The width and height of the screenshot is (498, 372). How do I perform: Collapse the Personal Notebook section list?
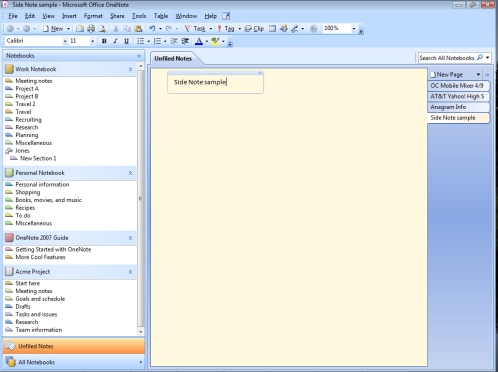130,173
